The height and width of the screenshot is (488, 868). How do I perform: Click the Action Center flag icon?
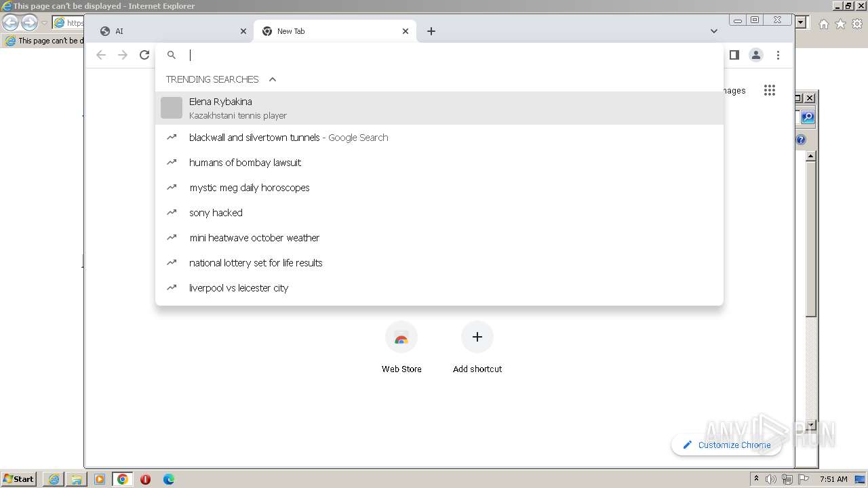(804, 479)
